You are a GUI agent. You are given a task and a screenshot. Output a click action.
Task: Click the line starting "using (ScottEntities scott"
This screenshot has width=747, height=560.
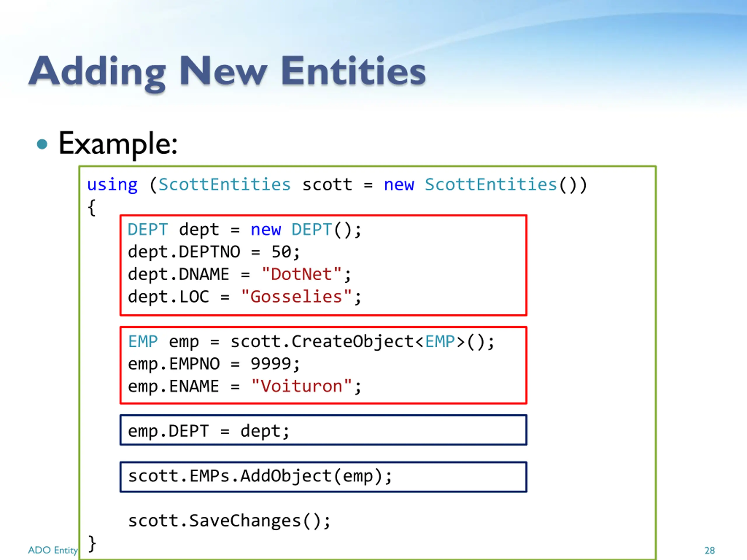coord(337,185)
